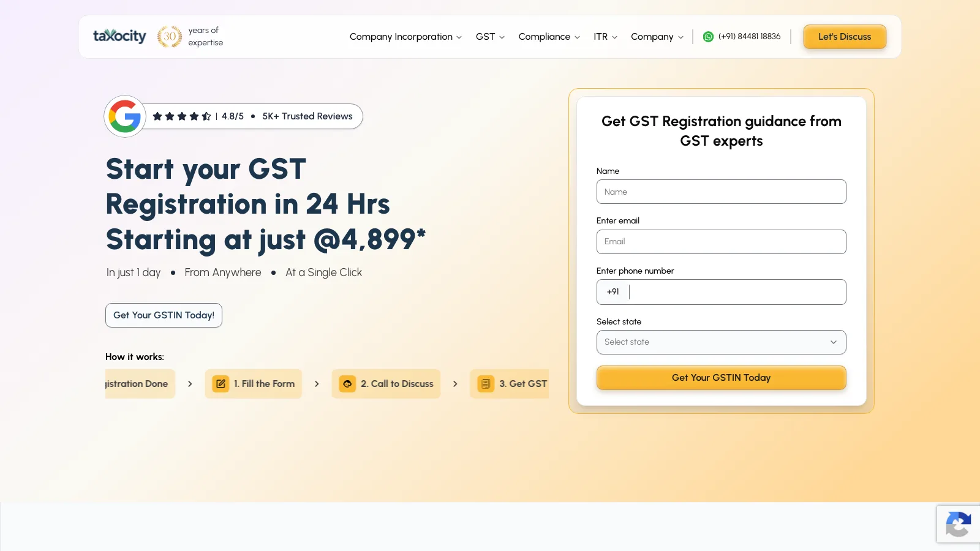Click the form heading 'Get GST Registration guidance'
980x551 pixels.
[x=722, y=131]
